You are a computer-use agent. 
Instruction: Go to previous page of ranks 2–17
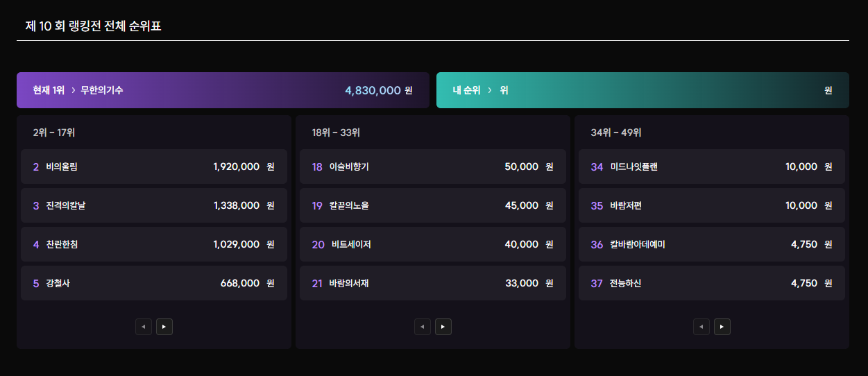(144, 326)
